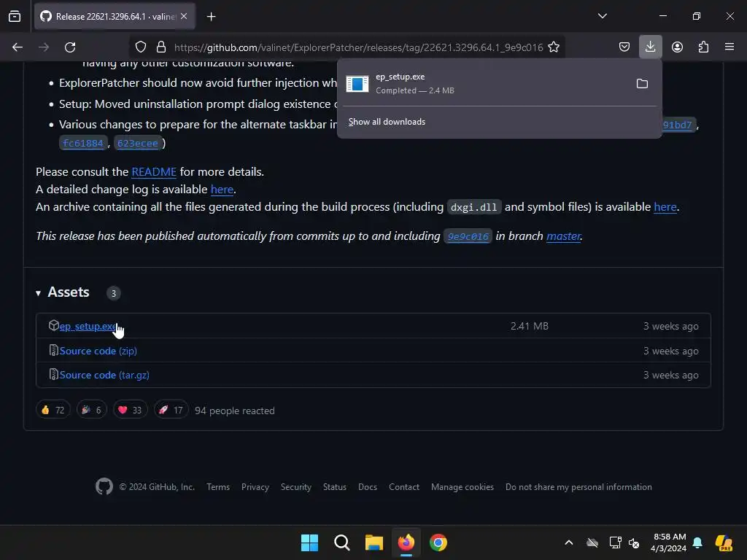The height and width of the screenshot is (560, 747).
Task: Click the ep_setup.exe package icon
Action: click(x=53, y=326)
